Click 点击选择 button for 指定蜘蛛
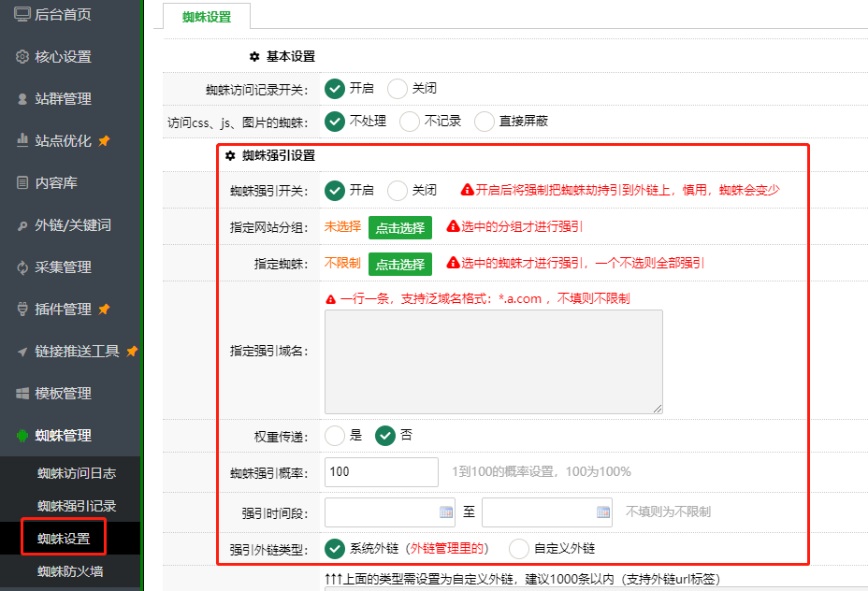The height and width of the screenshot is (591, 868). click(x=400, y=265)
